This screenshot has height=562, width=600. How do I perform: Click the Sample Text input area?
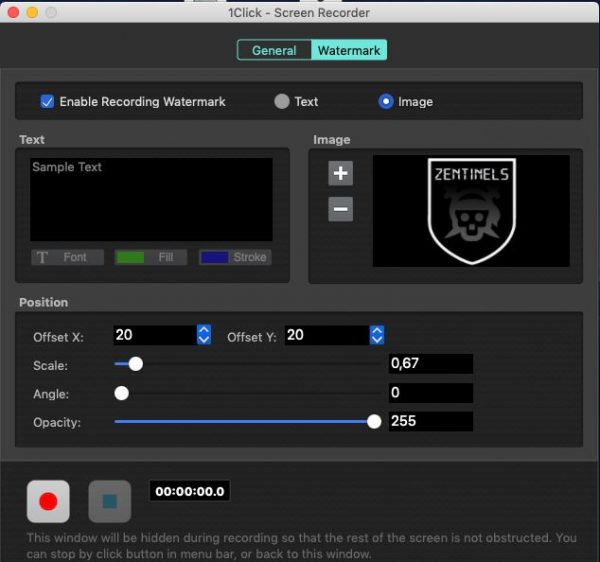click(x=152, y=199)
